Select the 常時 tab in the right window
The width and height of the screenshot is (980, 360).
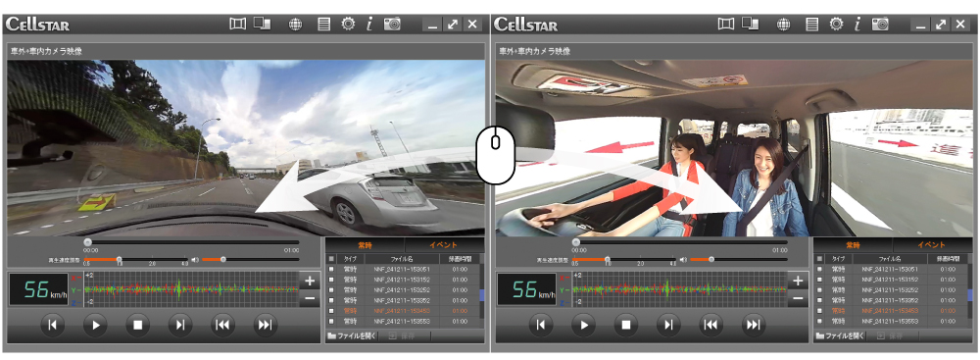[x=854, y=245]
